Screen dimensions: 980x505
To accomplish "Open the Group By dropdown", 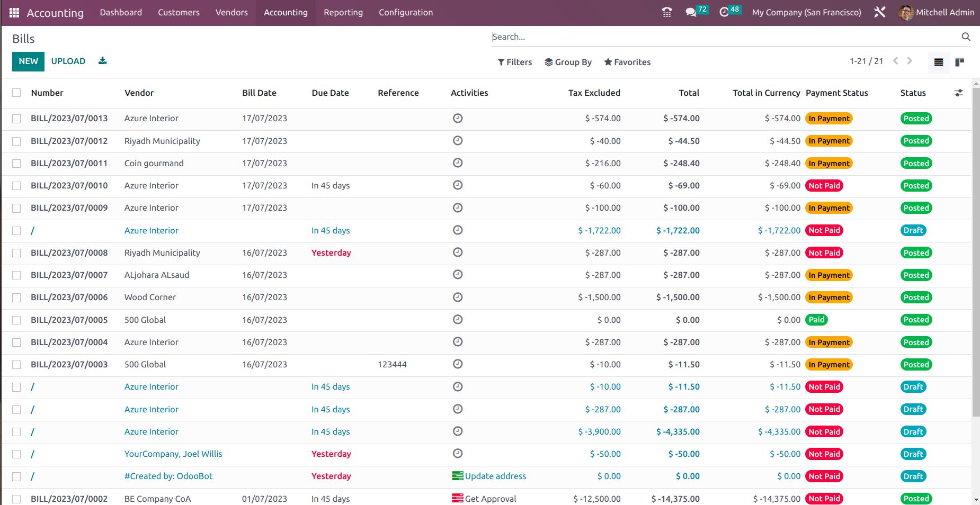I will click(x=567, y=62).
